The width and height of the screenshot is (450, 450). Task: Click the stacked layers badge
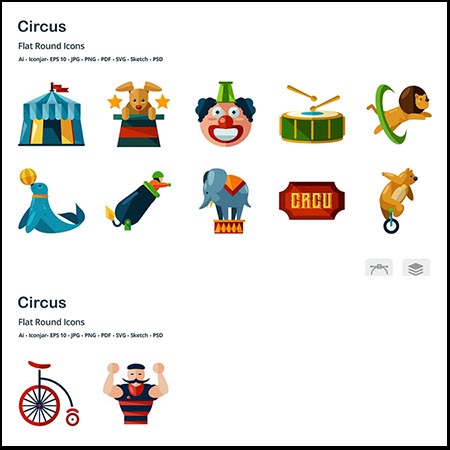[416, 267]
